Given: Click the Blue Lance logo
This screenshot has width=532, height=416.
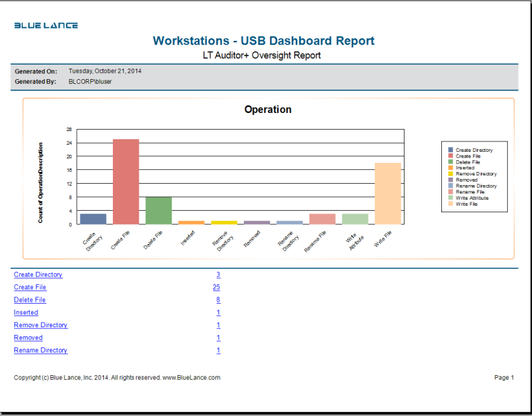Looking at the screenshot, I should click(x=46, y=26).
